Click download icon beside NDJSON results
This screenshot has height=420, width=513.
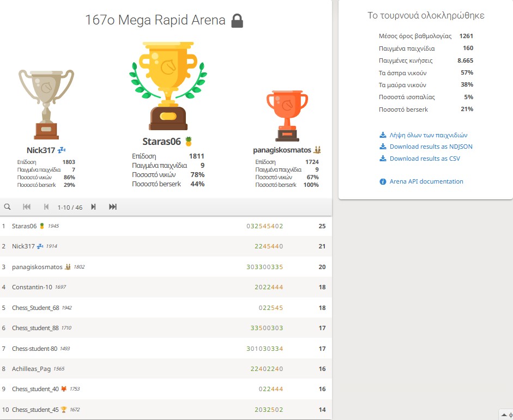pyautogui.click(x=383, y=147)
